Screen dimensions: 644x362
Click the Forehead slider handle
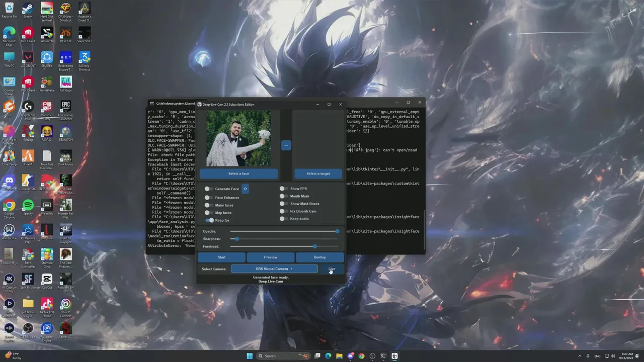click(315, 246)
